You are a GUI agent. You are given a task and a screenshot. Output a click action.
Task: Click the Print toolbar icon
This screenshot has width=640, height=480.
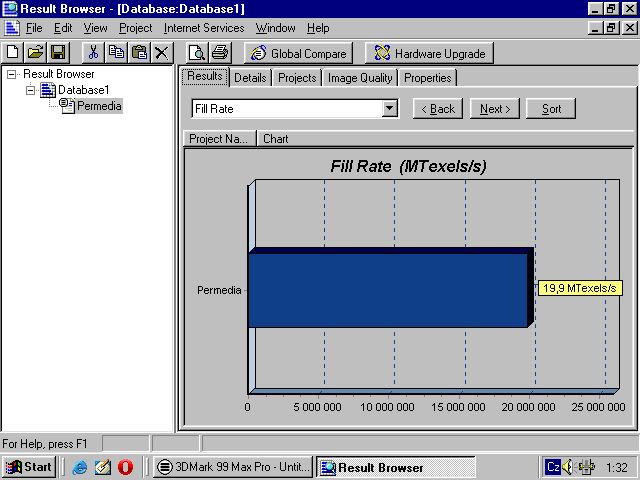pos(220,53)
